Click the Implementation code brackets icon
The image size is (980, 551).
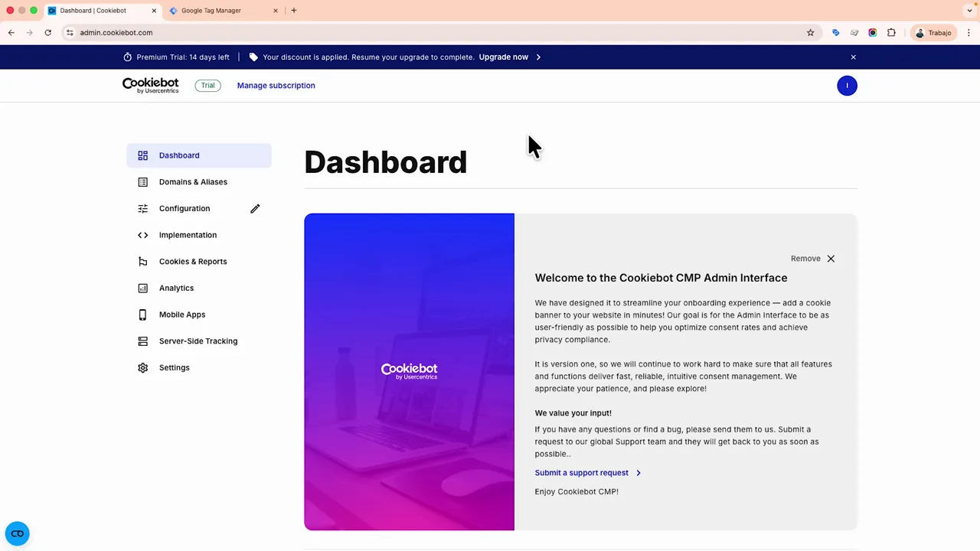click(142, 235)
